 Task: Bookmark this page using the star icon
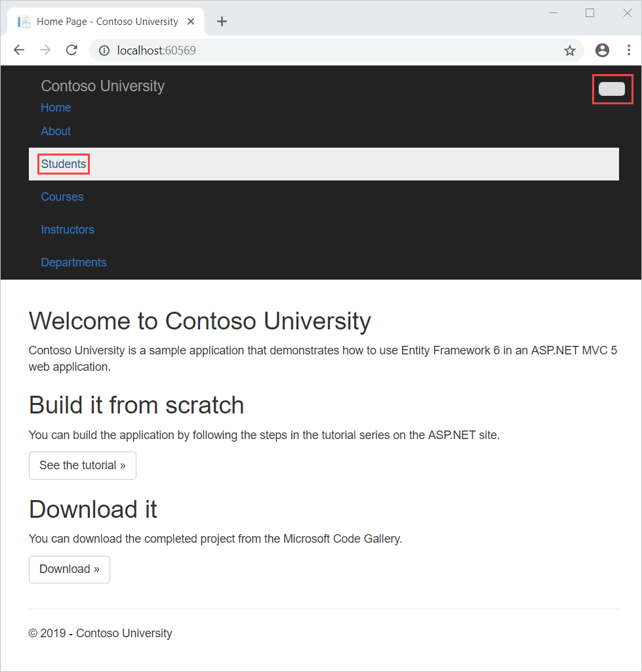pyautogui.click(x=569, y=50)
